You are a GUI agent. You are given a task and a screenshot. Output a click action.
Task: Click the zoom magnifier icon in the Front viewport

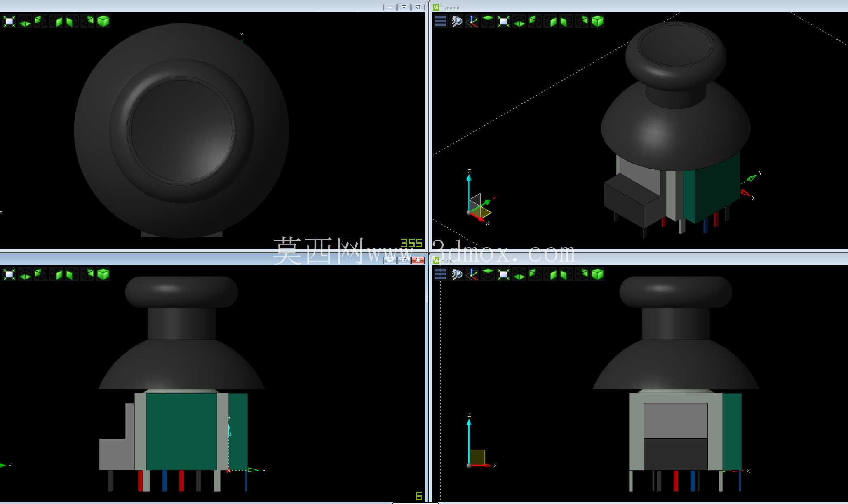click(456, 274)
